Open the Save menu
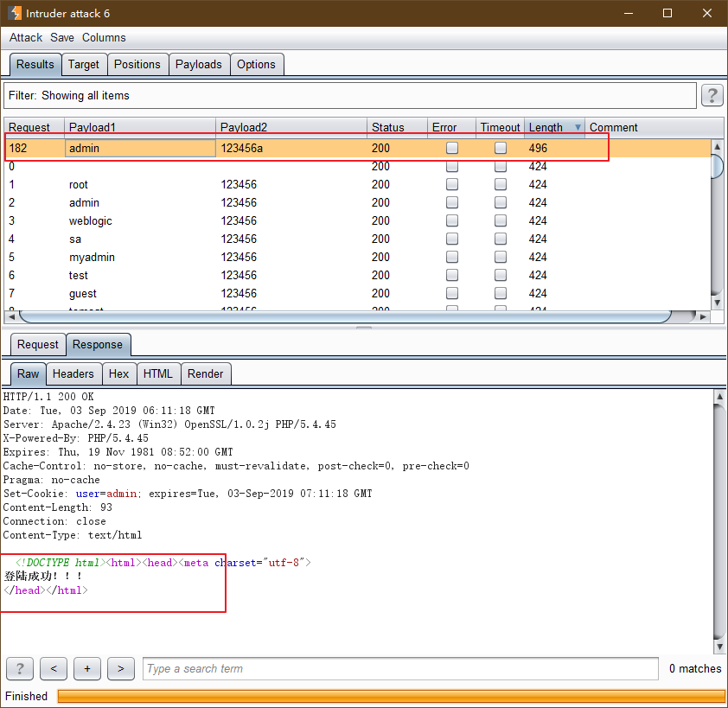728x708 pixels. (x=62, y=37)
